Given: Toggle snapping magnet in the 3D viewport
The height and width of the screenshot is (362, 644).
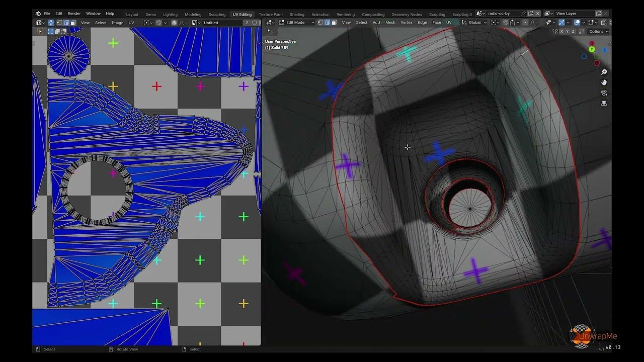Looking at the screenshot, I should (x=506, y=23).
